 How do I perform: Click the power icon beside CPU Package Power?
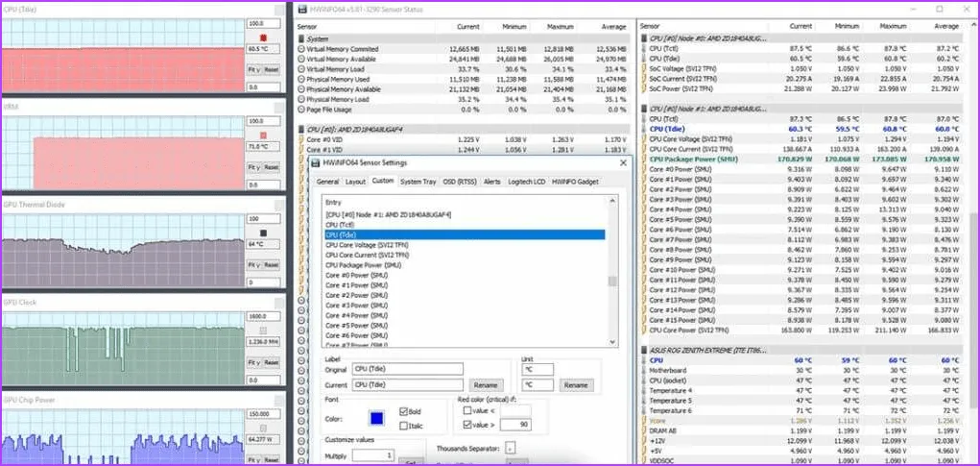644,159
